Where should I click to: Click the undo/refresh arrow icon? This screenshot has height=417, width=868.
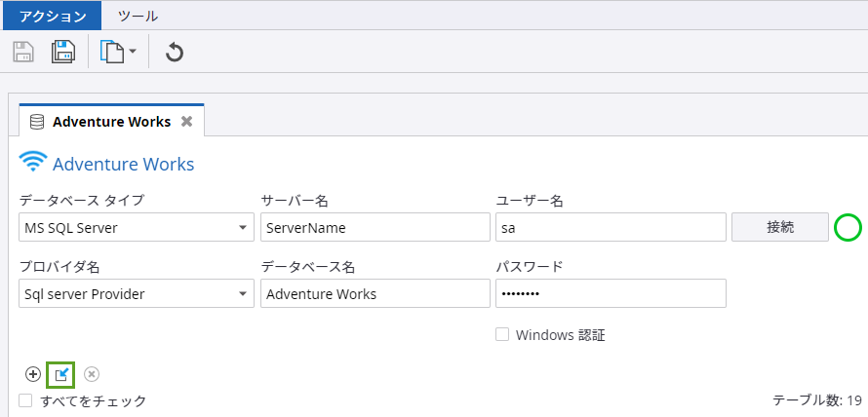click(x=175, y=52)
